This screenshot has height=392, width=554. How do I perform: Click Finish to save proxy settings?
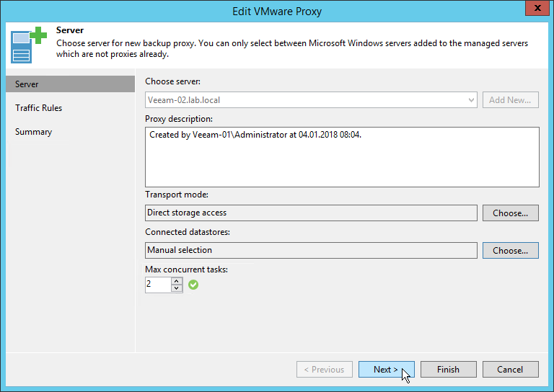pyautogui.click(x=448, y=370)
